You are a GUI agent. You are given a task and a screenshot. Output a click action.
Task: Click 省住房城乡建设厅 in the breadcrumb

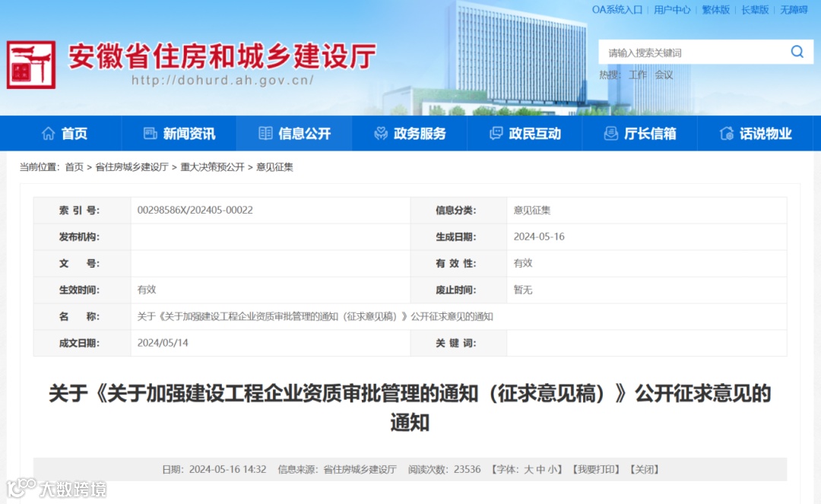click(x=132, y=167)
